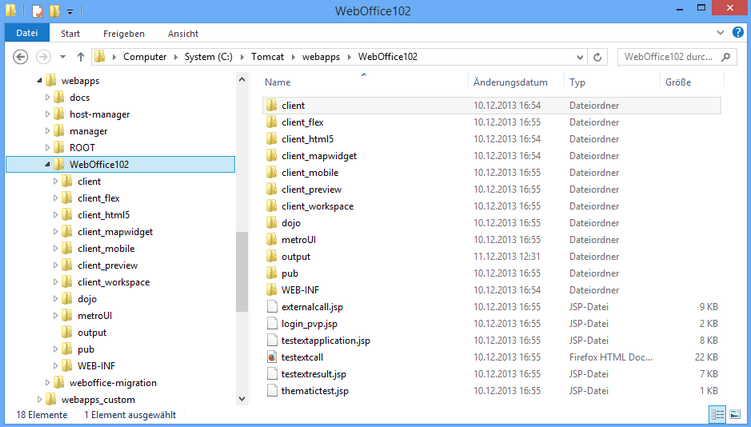Select the testextcall Firefox HTML file icon
The height and width of the screenshot is (427, 751).
tap(272, 357)
